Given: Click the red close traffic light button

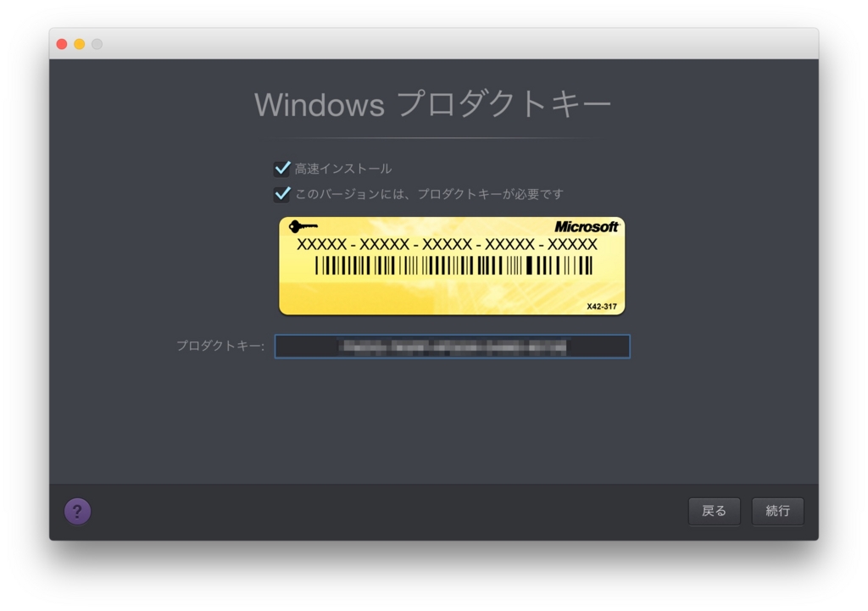Looking at the screenshot, I should point(61,42).
